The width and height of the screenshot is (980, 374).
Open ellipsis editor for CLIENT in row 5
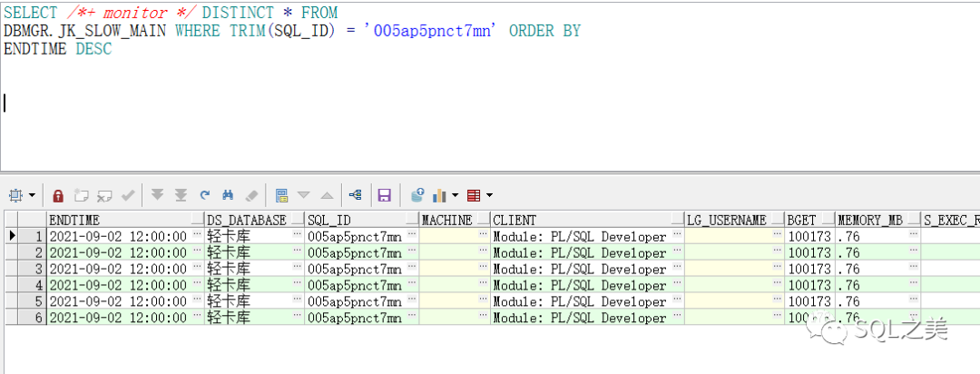(678, 299)
